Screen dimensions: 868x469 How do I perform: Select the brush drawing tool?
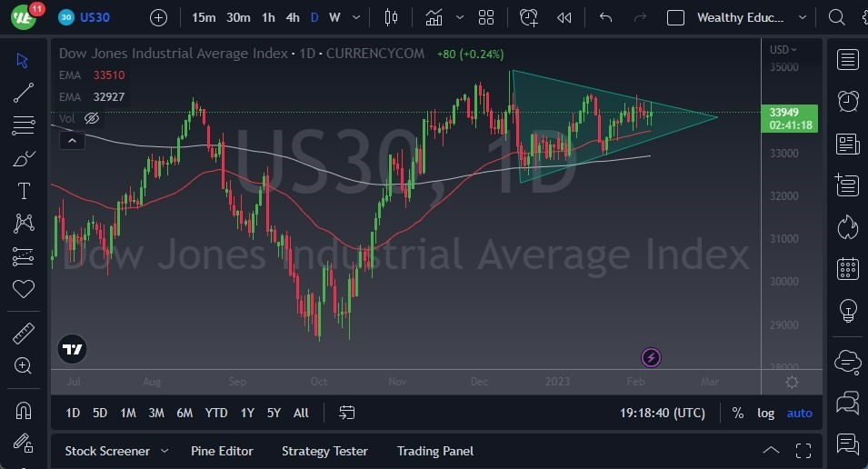24,158
